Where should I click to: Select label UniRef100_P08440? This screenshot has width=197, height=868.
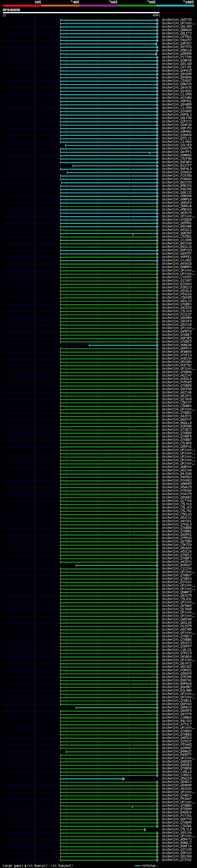click(x=176, y=179)
